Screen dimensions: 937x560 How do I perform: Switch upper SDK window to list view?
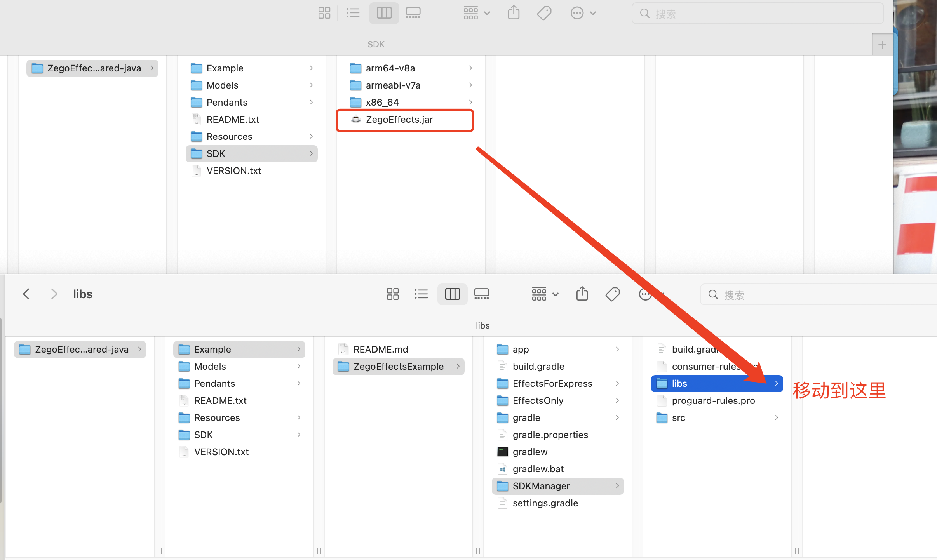click(353, 13)
